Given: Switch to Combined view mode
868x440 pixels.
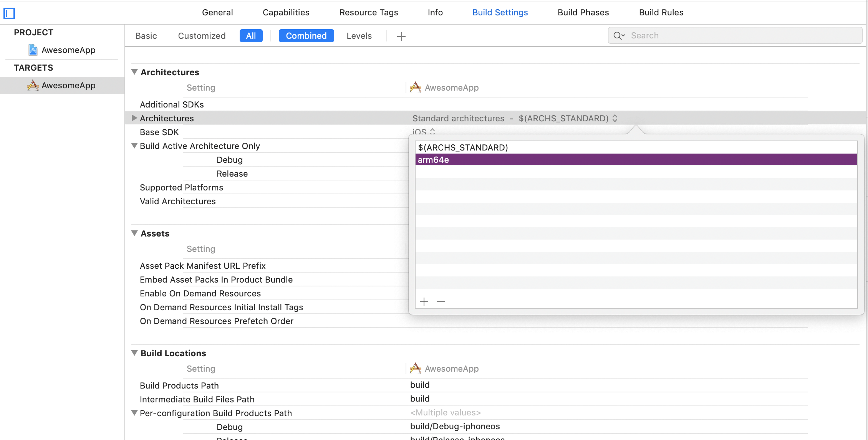Looking at the screenshot, I should pyautogui.click(x=306, y=36).
